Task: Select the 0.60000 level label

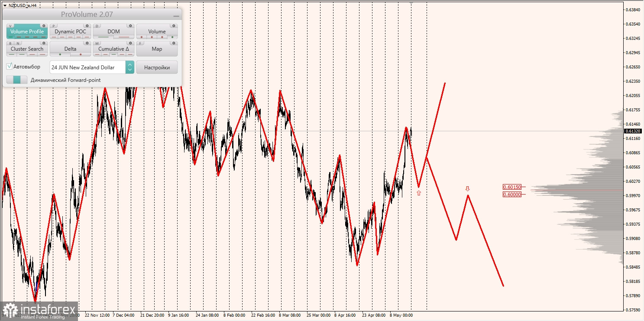Action: click(x=512, y=195)
